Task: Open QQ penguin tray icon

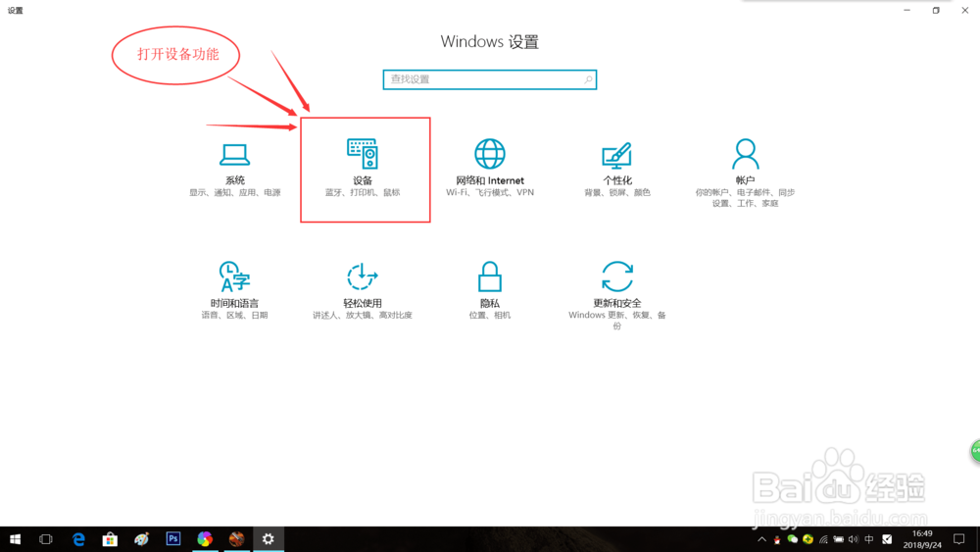Action: click(x=777, y=539)
